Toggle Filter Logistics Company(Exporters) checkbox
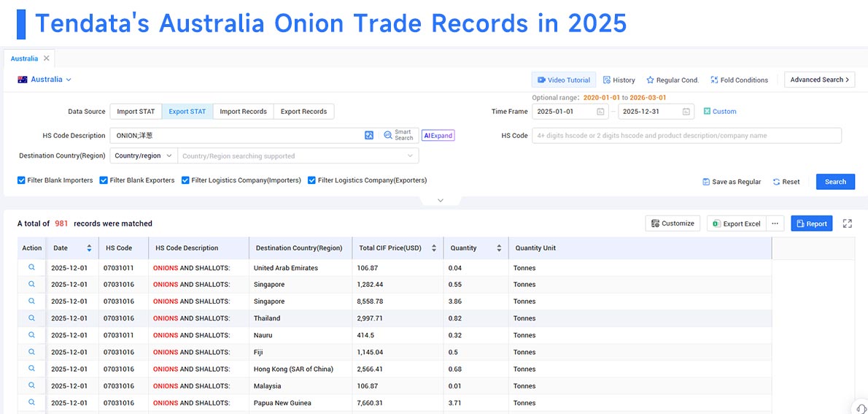Screen dimensions: 868x414 point(311,180)
